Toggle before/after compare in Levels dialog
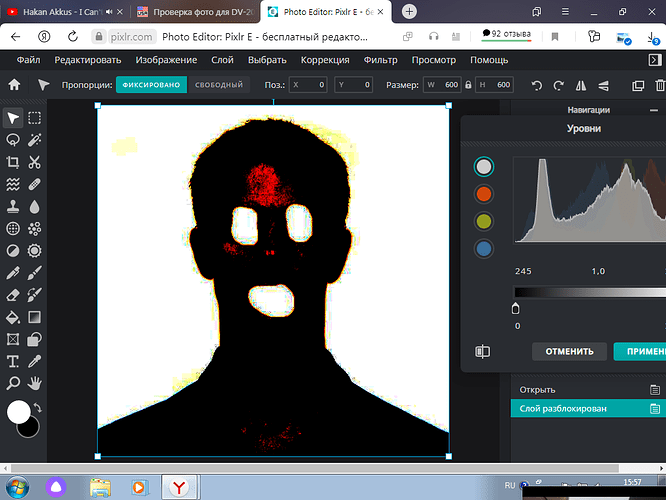The width and height of the screenshot is (666, 500). pyautogui.click(x=483, y=351)
